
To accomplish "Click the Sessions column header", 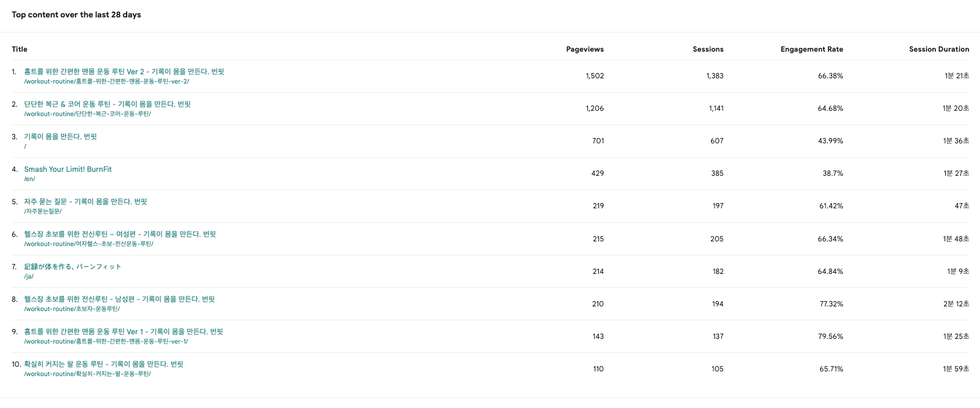I will (708, 49).
